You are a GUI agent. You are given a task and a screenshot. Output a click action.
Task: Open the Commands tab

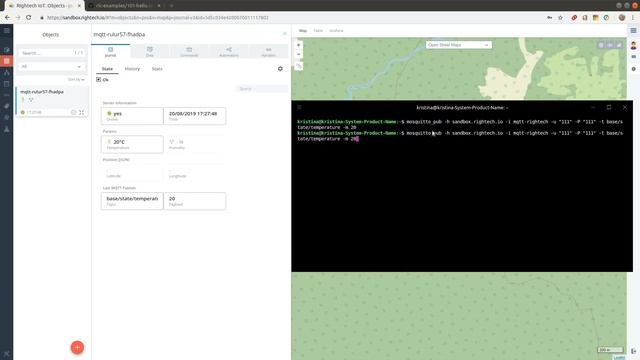[189, 52]
